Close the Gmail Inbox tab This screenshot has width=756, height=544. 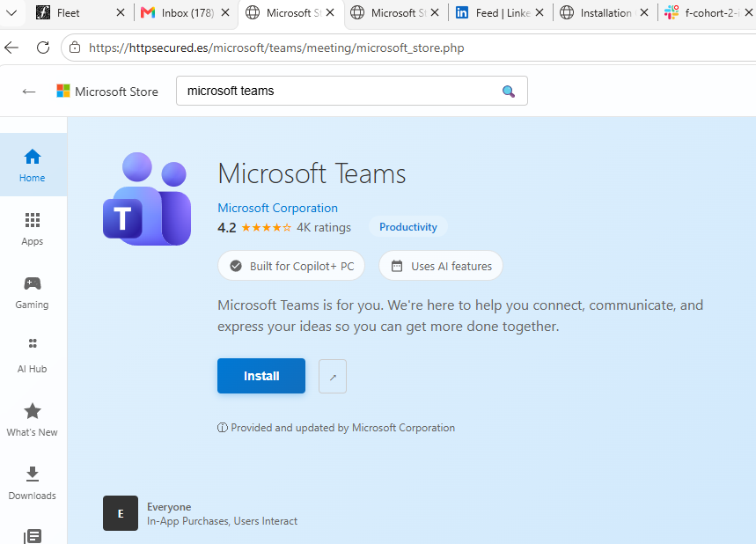225,13
